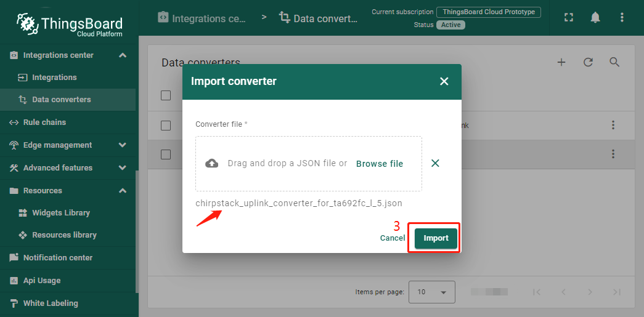
Task: Open the second row three-dot menu
Action: pos(613,154)
